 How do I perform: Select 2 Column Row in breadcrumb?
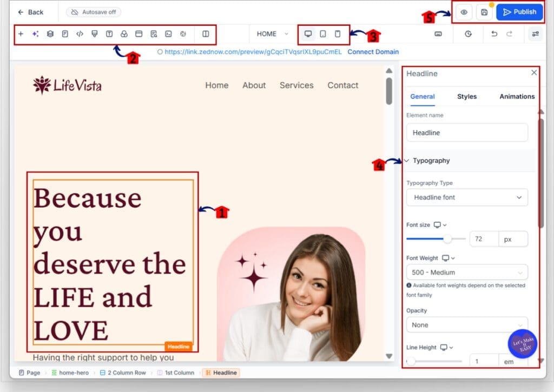coord(123,373)
